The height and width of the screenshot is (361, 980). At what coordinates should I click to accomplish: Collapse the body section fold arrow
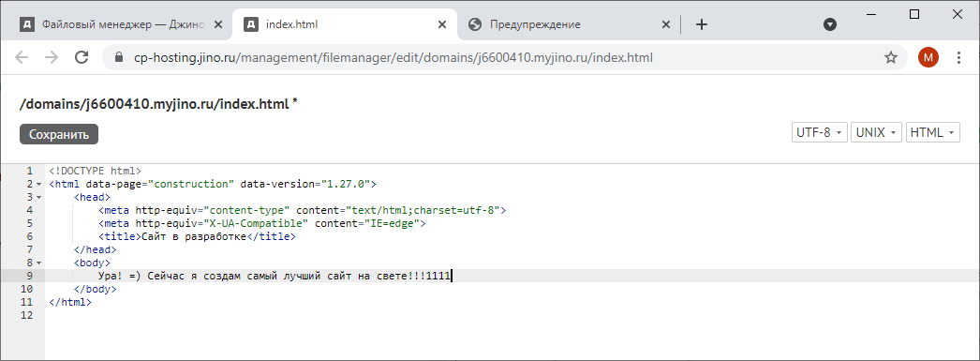(39, 263)
